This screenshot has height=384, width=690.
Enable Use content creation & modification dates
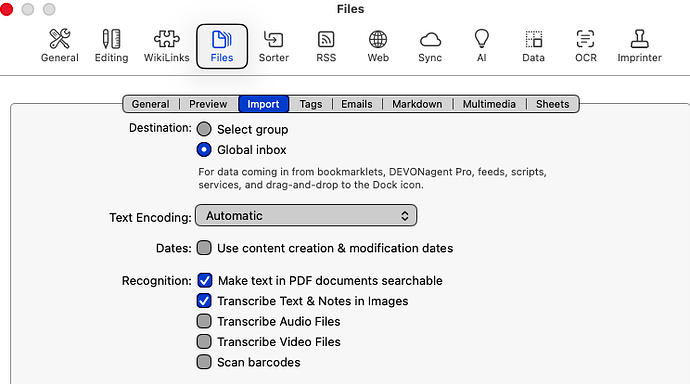point(204,248)
